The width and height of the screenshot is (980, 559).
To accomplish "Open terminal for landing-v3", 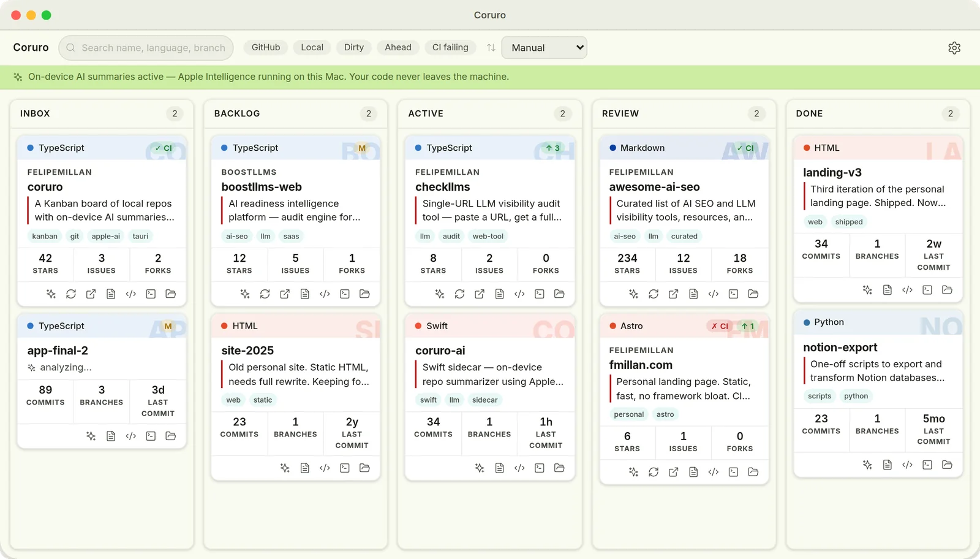I will coord(927,290).
